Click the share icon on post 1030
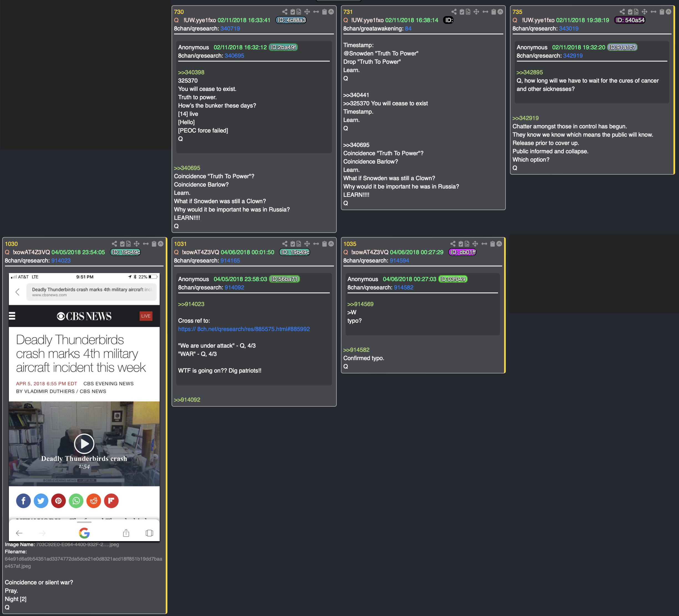The image size is (679, 616). click(114, 244)
